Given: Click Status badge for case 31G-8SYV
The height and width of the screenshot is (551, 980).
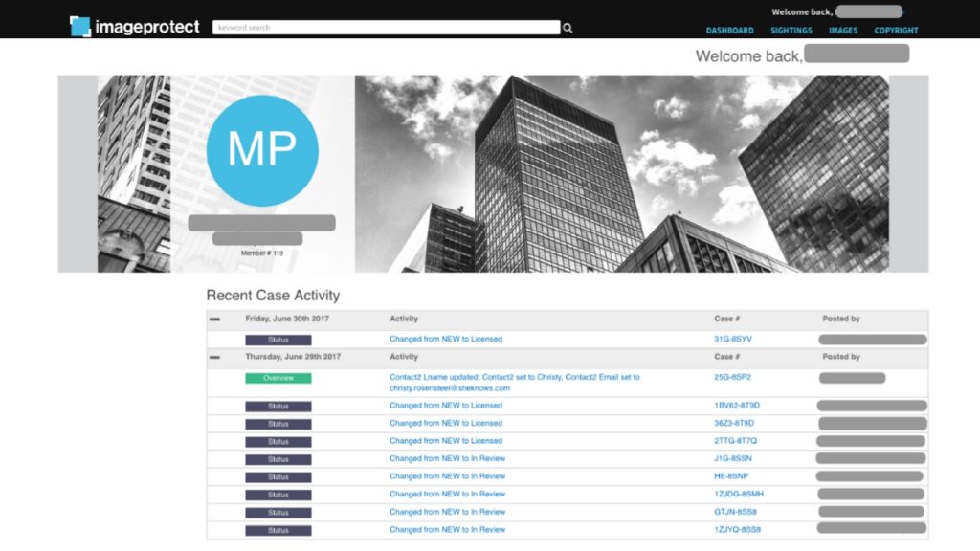Looking at the screenshot, I should click(278, 340).
